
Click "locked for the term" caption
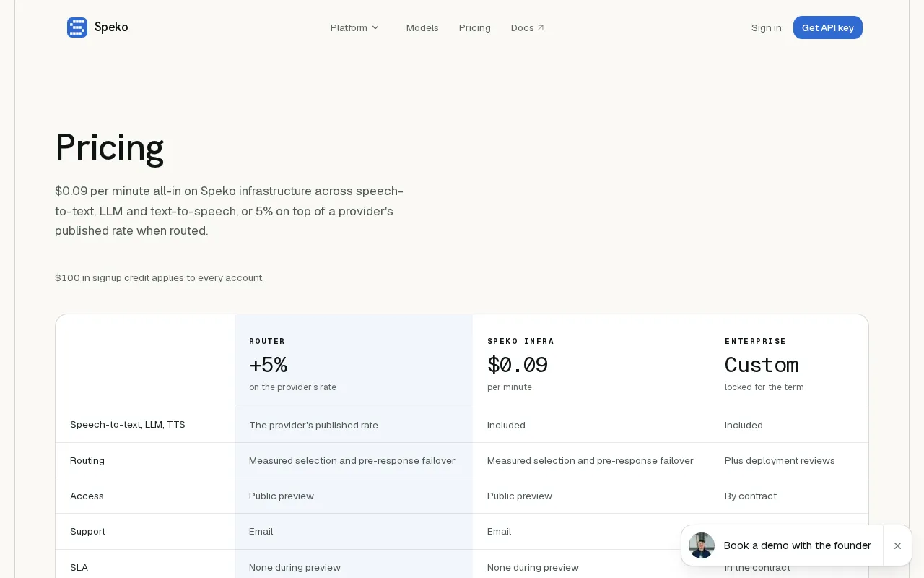[x=764, y=387]
